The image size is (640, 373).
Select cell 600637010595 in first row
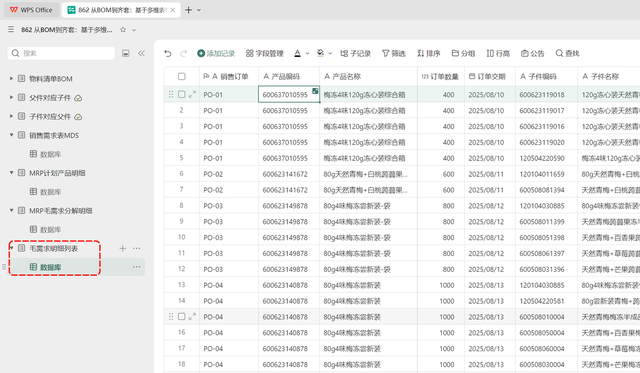tap(289, 94)
